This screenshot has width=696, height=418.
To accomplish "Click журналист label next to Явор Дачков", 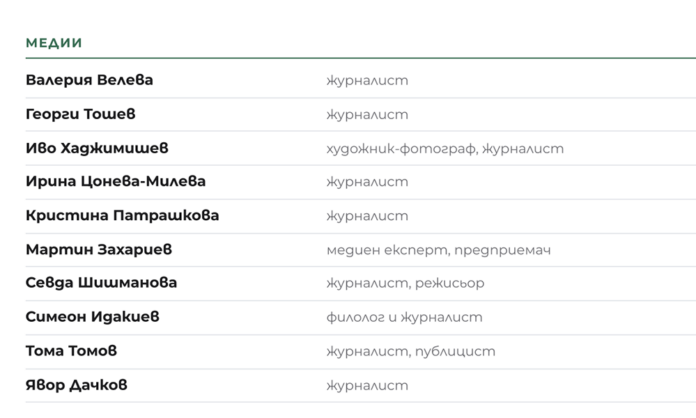I will 367,385.
